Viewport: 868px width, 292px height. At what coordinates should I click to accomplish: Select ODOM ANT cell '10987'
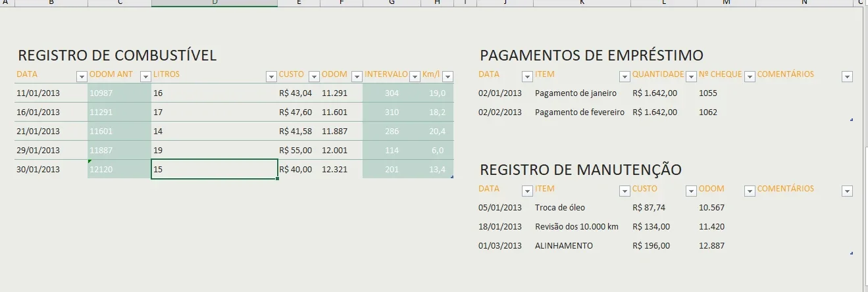119,93
